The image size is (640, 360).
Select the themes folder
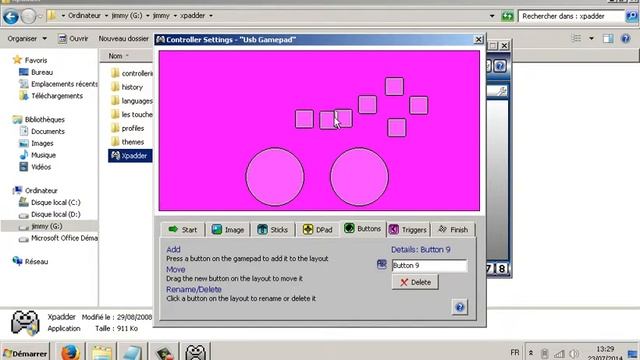127,142
